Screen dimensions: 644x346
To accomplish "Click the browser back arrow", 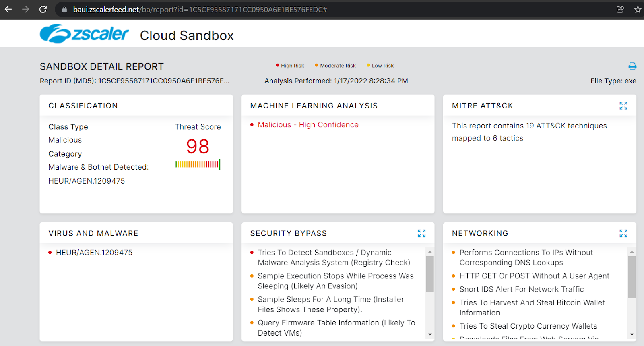I will (x=8, y=9).
